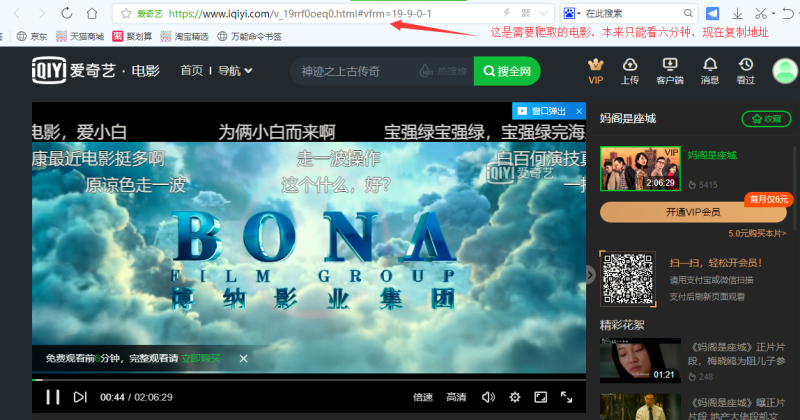800x420 pixels.
Task: Go to browser home page icon
Action: click(x=92, y=13)
